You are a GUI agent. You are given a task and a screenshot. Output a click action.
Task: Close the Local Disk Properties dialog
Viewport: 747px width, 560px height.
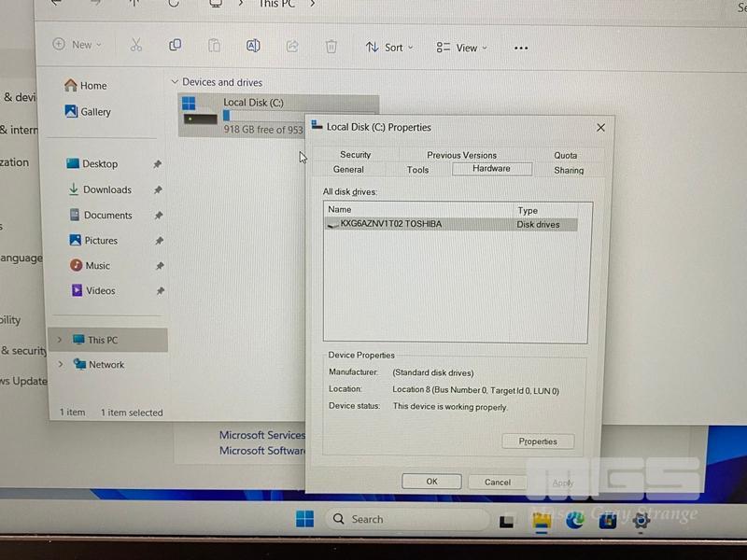[600, 128]
